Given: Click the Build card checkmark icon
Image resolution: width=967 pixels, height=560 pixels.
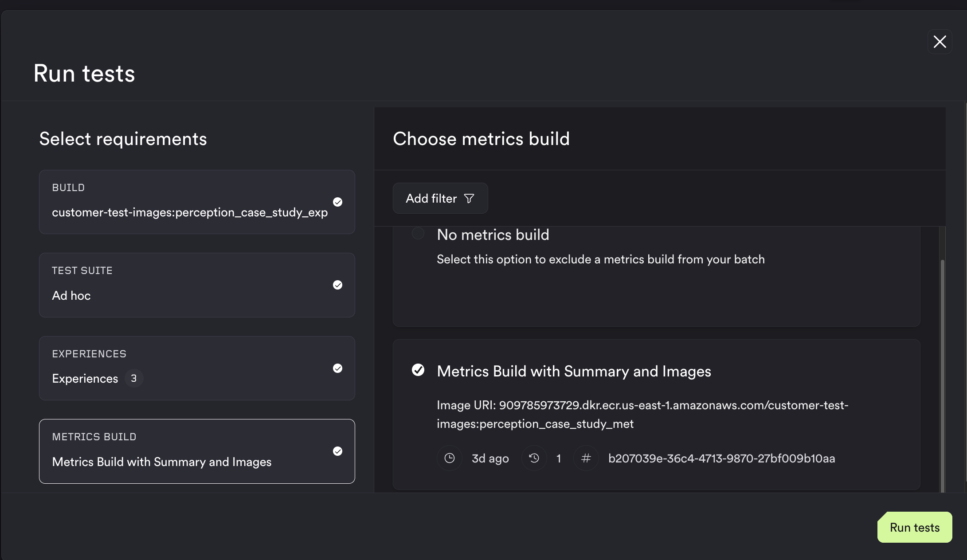Looking at the screenshot, I should tap(337, 202).
